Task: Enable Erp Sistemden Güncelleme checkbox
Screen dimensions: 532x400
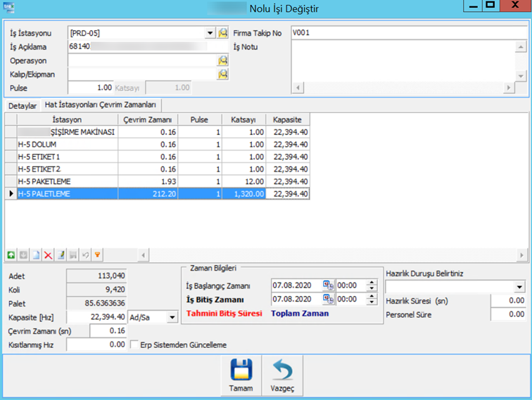Action: 135,344
